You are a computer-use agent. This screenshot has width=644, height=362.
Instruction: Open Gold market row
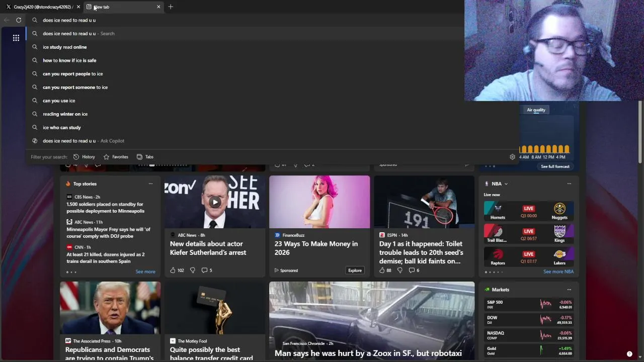pyautogui.click(x=528, y=350)
